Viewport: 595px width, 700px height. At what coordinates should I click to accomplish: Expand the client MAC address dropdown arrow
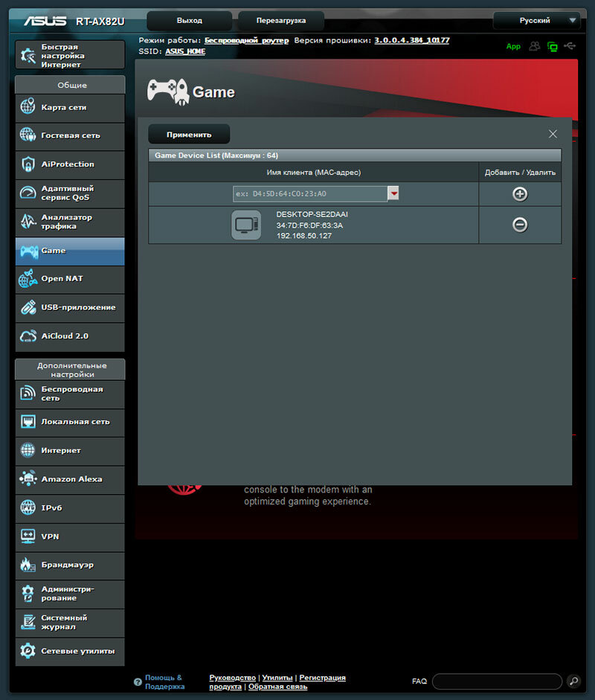pos(393,193)
